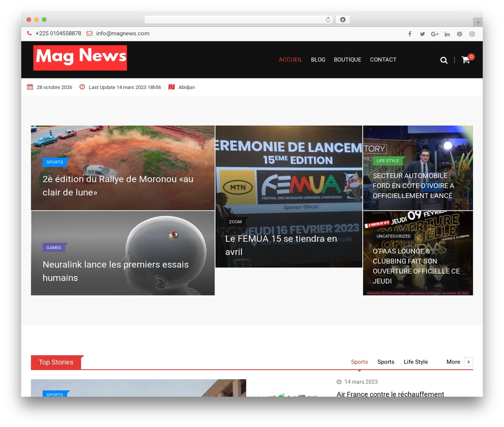Open the Pinterest social icon
504x427 pixels.
coord(460,34)
